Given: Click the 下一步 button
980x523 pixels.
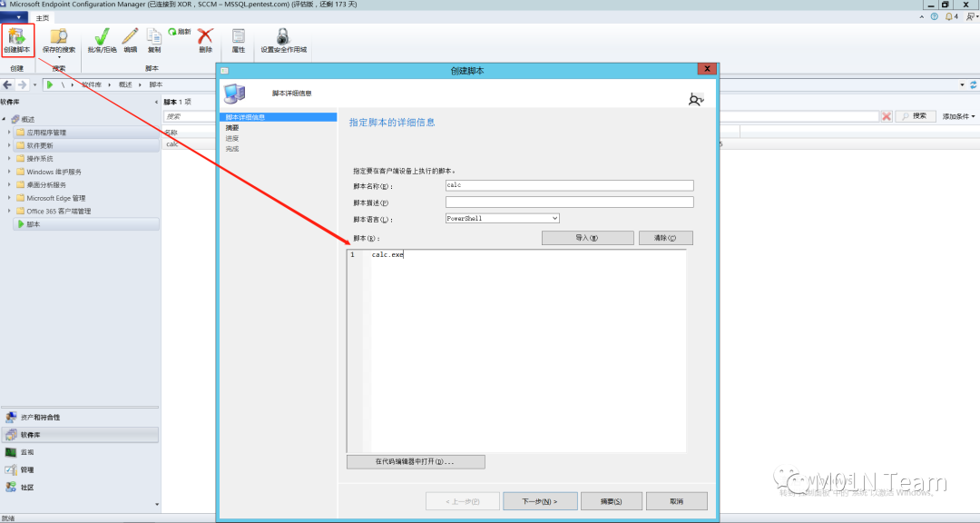Looking at the screenshot, I should pyautogui.click(x=540, y=501).
